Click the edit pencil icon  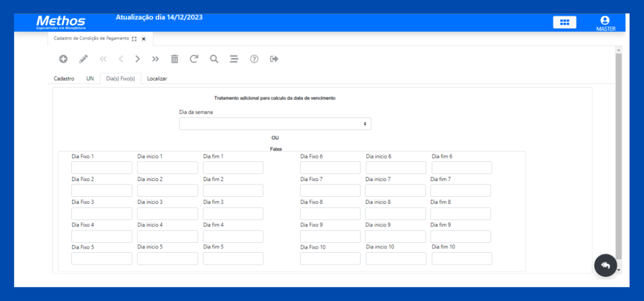coord(83,59)
